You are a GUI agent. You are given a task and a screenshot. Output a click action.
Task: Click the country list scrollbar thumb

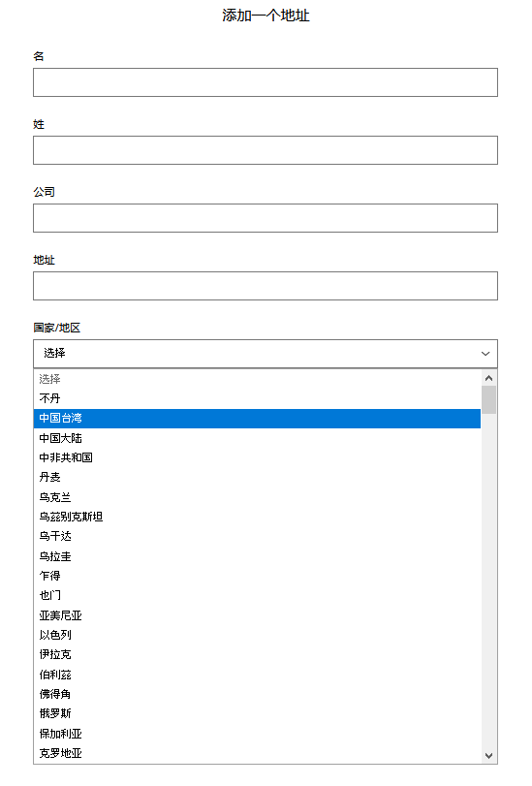(x=489, y=399)
